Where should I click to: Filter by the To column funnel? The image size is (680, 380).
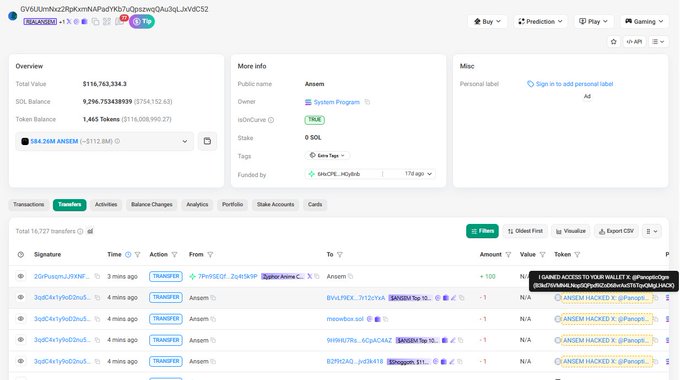point(340,255)
